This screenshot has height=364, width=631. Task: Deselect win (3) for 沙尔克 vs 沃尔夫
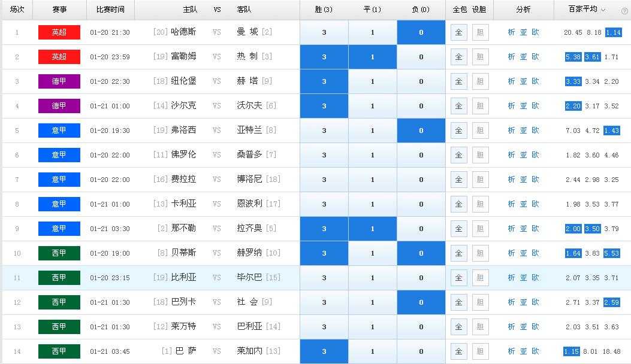324,106
